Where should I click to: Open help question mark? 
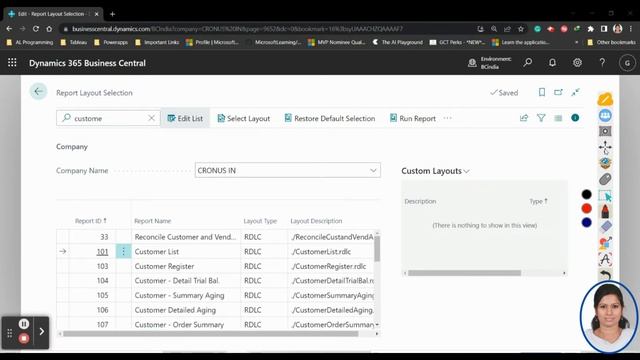(x=602, y=62)
